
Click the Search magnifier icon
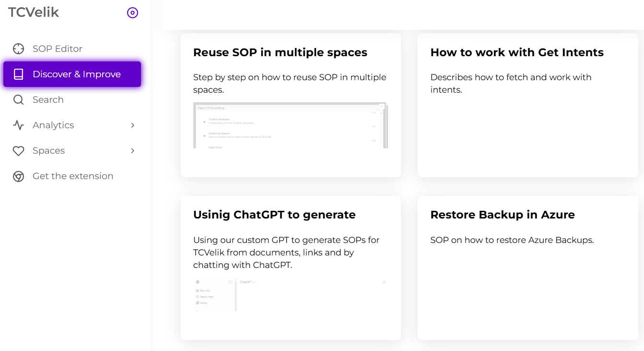[18, 100]
